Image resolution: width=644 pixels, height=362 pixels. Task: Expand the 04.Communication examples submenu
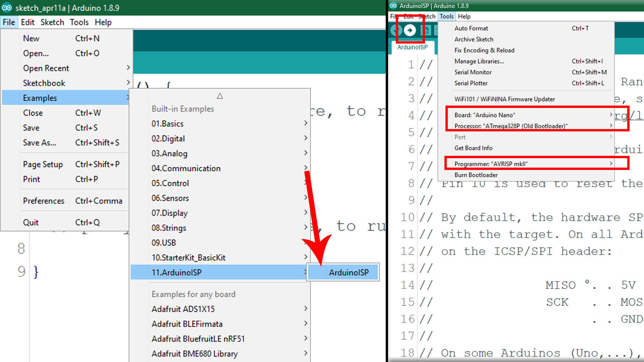point(220,168)
